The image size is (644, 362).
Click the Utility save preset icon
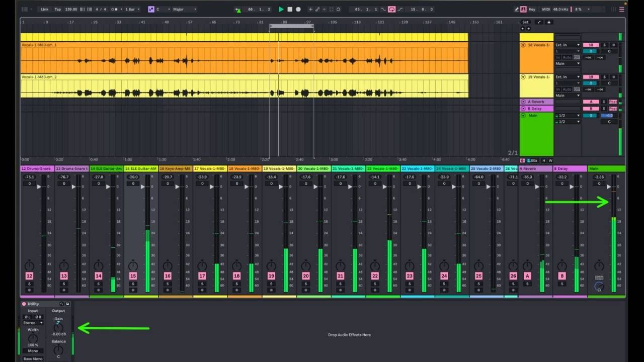[x=67, y=304]
